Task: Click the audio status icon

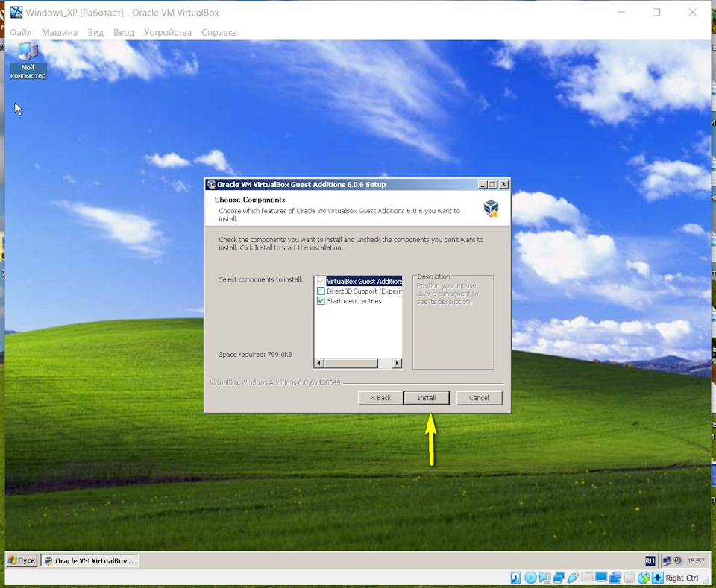Action: [544, 578]
